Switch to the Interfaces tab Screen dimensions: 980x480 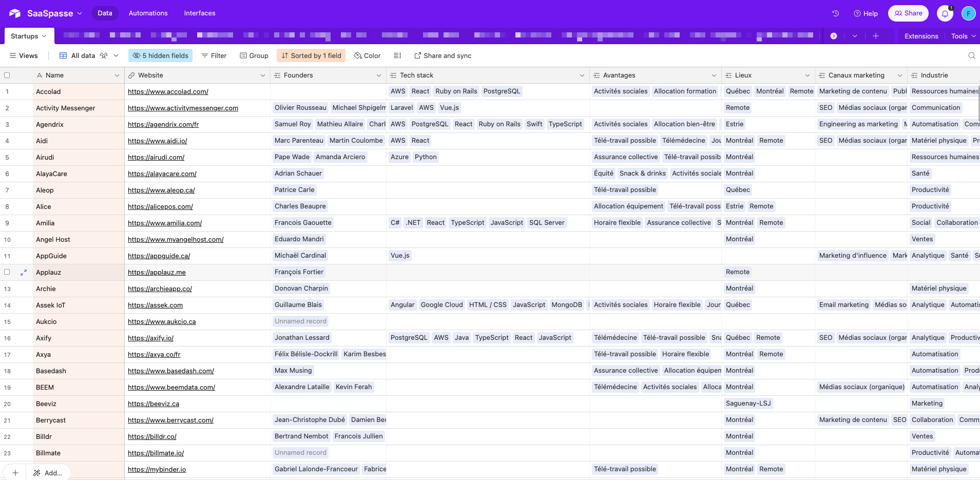click(200, 13)
